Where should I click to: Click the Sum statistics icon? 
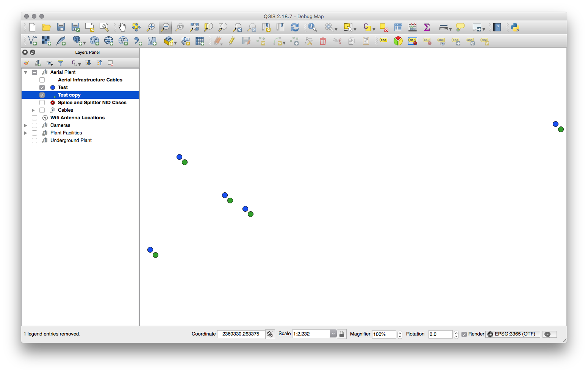(427, 27)
